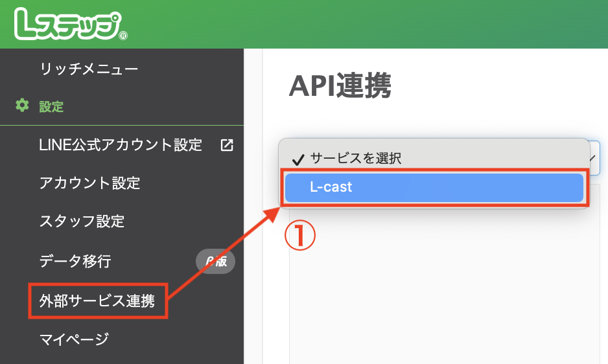Open データ移行 in the sidebar
This screenshot has width=608, height=364.
tap(75, 261)
